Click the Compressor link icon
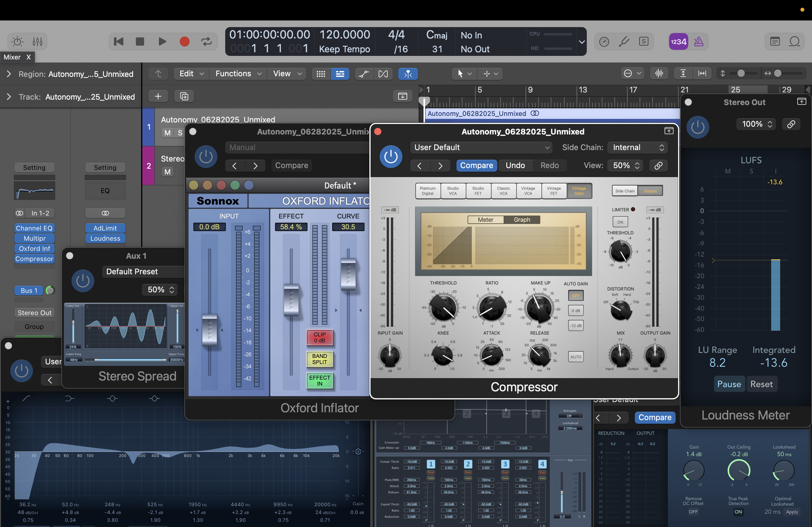Image resolution: width=812 pixels, height=527 pixels. pos(658,166)
